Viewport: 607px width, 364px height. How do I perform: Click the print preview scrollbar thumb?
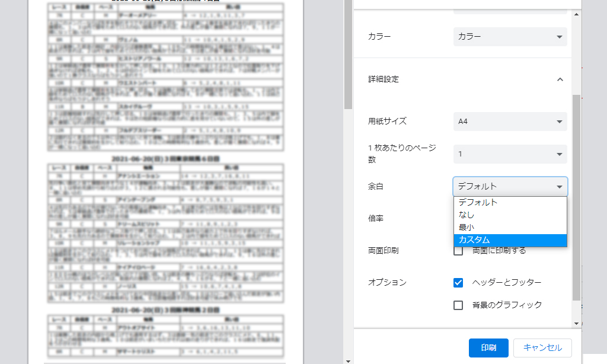point(348,53)
